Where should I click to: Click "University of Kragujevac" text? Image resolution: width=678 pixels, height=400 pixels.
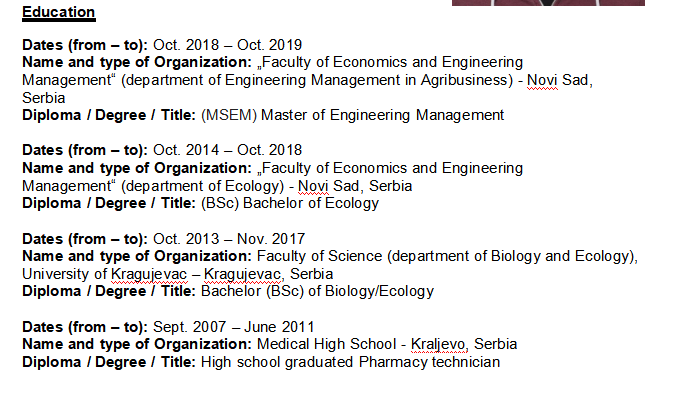105,273
